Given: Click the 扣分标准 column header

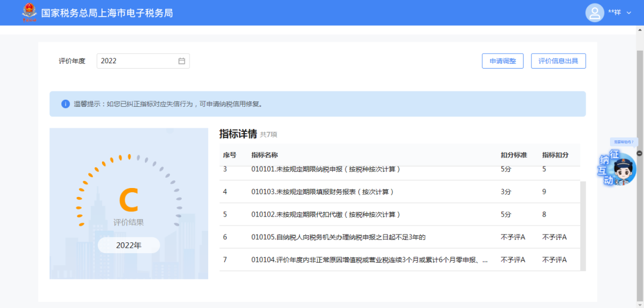Looking at the screenshot, I should pos(514,155).
